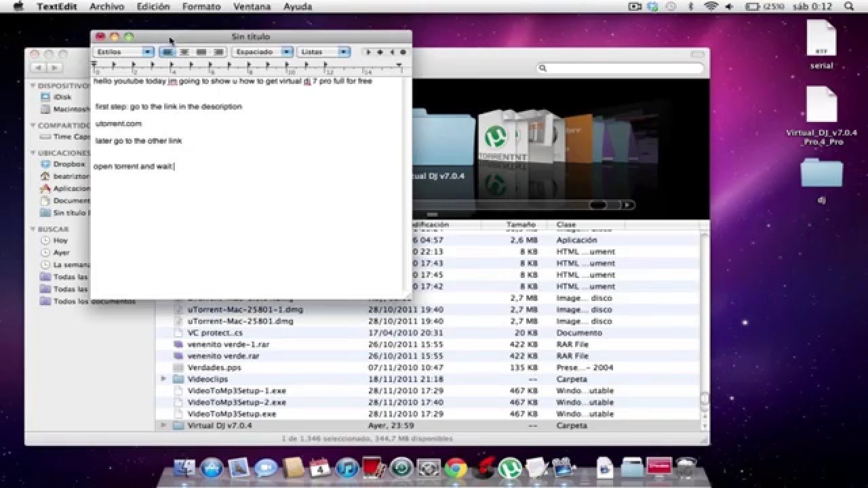Open the Estilos dropdown
The image size is (868, 488).
(x=123, y=52)
